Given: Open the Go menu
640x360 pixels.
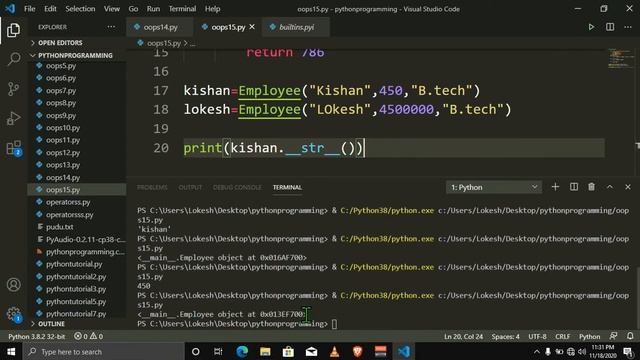Looking at the screenshot, I should point(133,9).
